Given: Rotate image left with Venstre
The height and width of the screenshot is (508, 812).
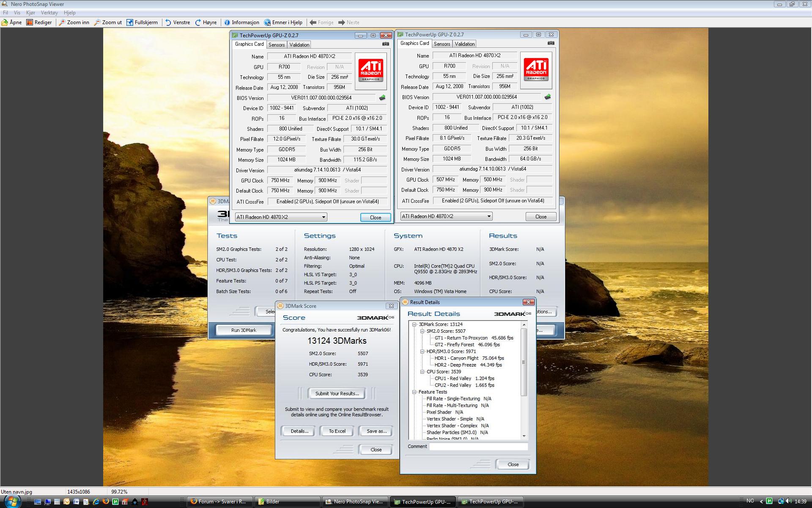Looking at the screenshot, I should tap(178, 22).
